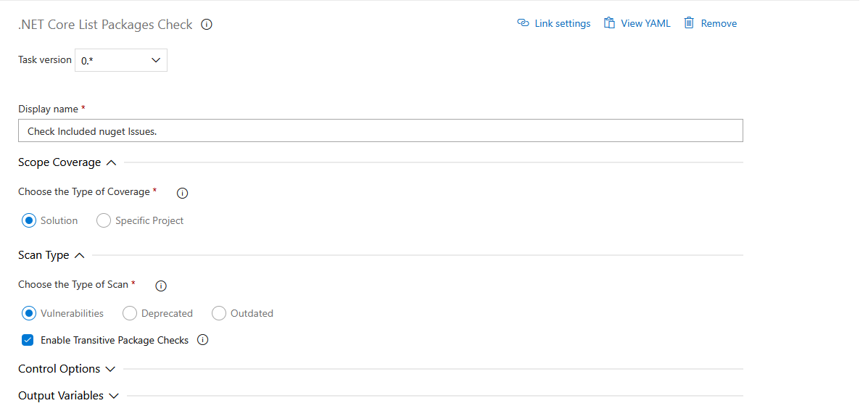Uncheck Enable Transitive Package Checks checkbox
868x411 pixels.
point(28,340)
